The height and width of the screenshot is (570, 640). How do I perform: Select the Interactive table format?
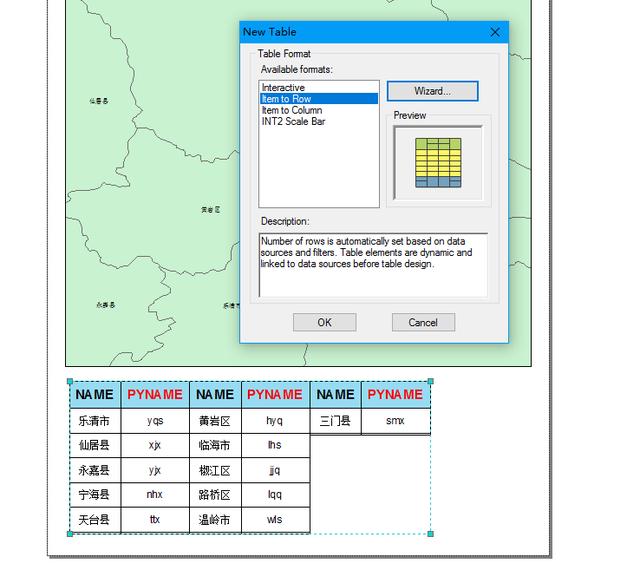283,87
